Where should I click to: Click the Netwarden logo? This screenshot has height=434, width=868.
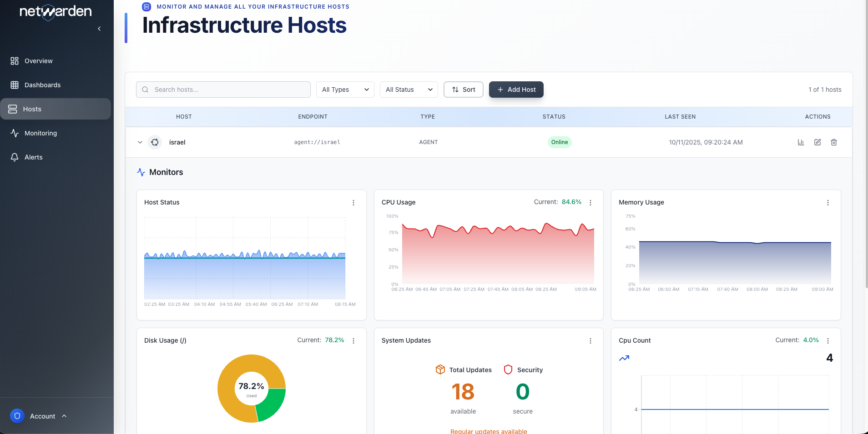coord(56,12)
